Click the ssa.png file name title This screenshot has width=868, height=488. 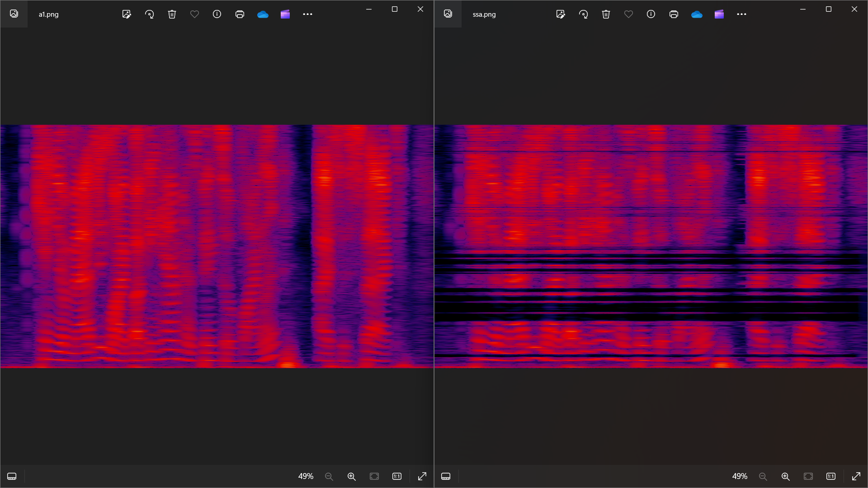click(484, 14)
